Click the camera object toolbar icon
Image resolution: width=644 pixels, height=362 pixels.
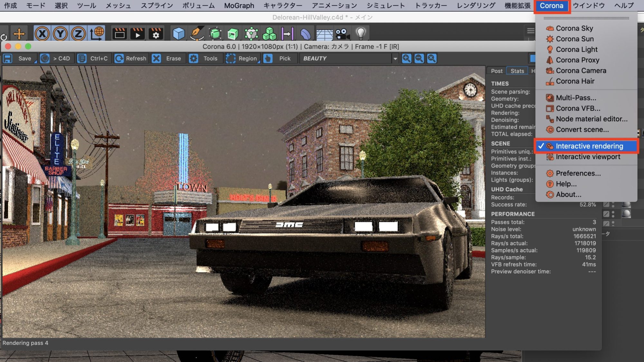tap(342, 33)
